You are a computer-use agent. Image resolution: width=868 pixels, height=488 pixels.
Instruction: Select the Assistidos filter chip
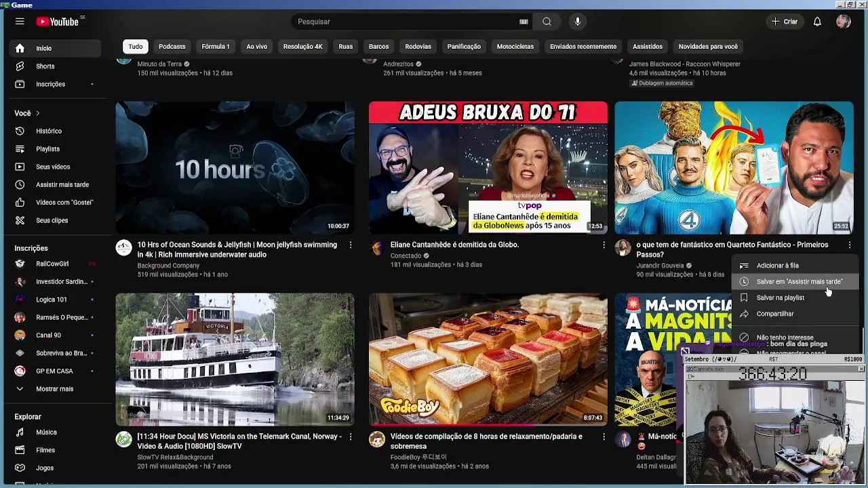648,47
